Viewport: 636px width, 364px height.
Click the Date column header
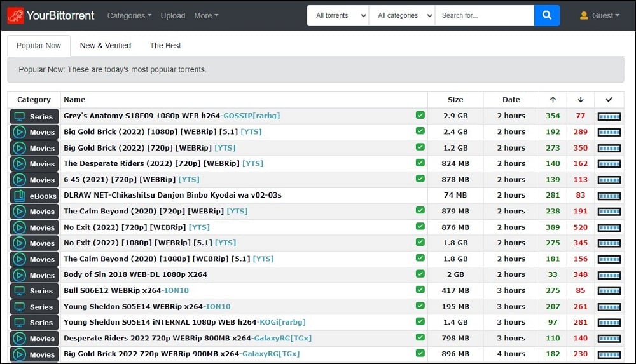click(511, 100)
